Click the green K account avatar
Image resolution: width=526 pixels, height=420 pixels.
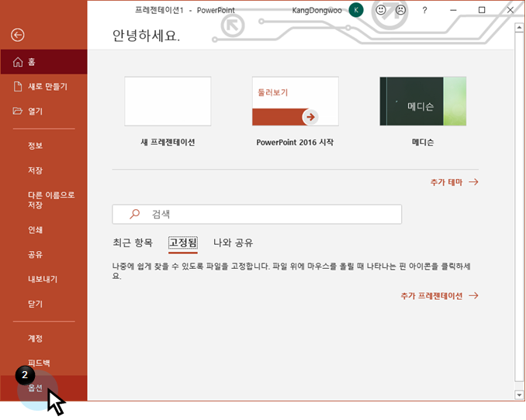[356, 10]
